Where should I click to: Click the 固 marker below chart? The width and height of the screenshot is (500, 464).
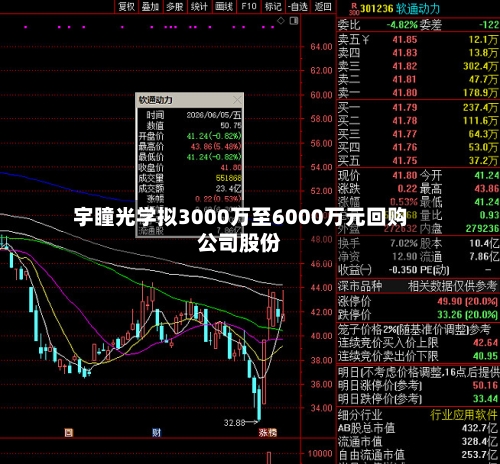69,433
